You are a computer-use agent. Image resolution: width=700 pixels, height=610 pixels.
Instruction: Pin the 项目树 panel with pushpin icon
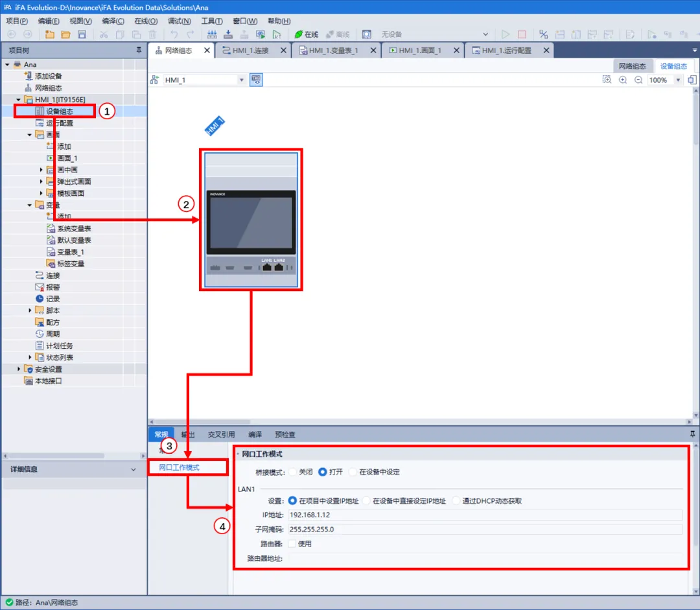pyautogui.click(x=139, y=50)
